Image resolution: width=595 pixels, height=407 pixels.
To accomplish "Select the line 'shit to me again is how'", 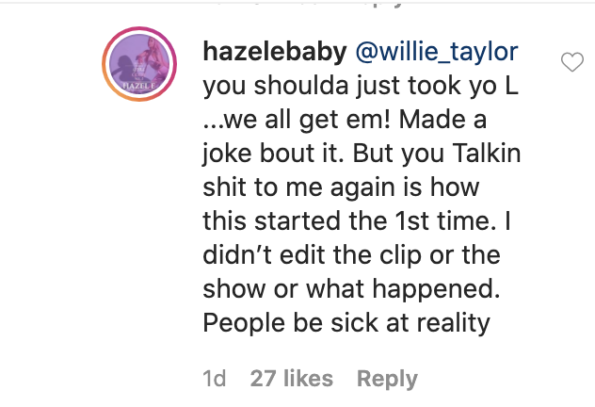I will (x=341, y=187).
